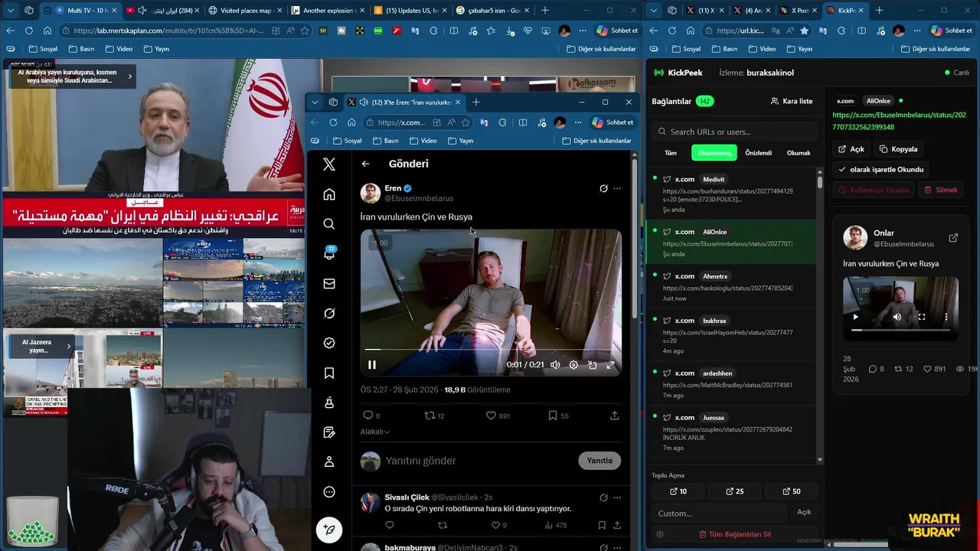Favorite the x.com page with the star icon
This screenshot has width=980, height=551.
pyautogui.click(x=465, y=122)
